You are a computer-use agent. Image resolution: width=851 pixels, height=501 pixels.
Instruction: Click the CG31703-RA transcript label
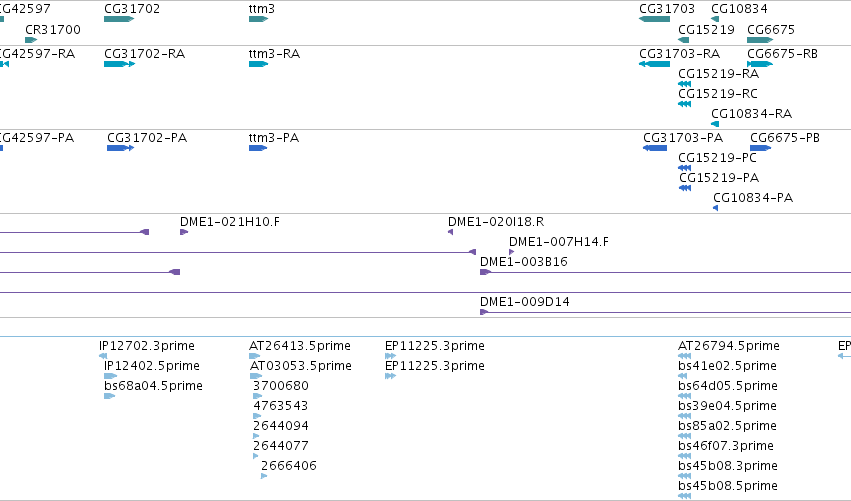click(679, 54)
